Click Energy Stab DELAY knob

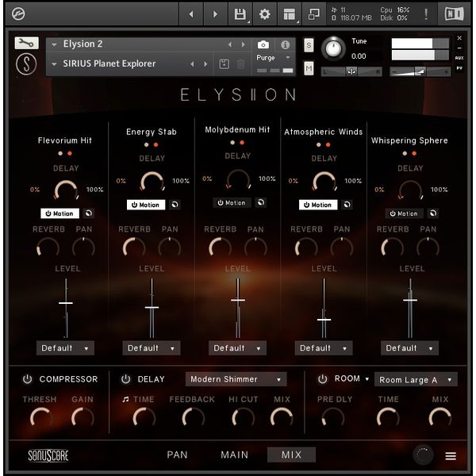point(152,182)
